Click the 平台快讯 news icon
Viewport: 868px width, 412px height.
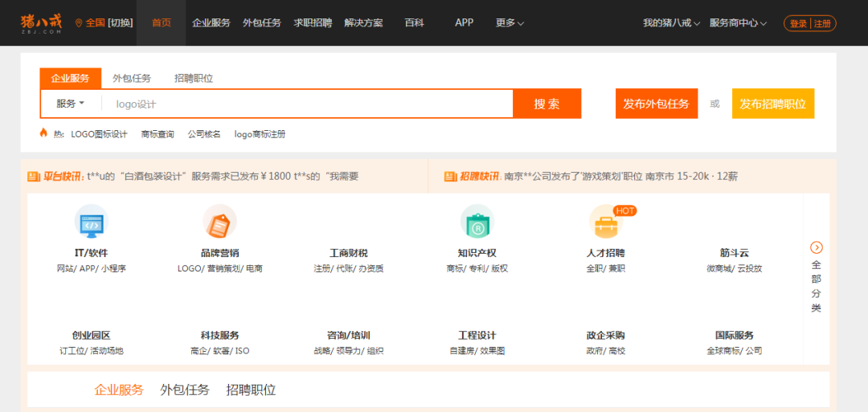[33, 177]
